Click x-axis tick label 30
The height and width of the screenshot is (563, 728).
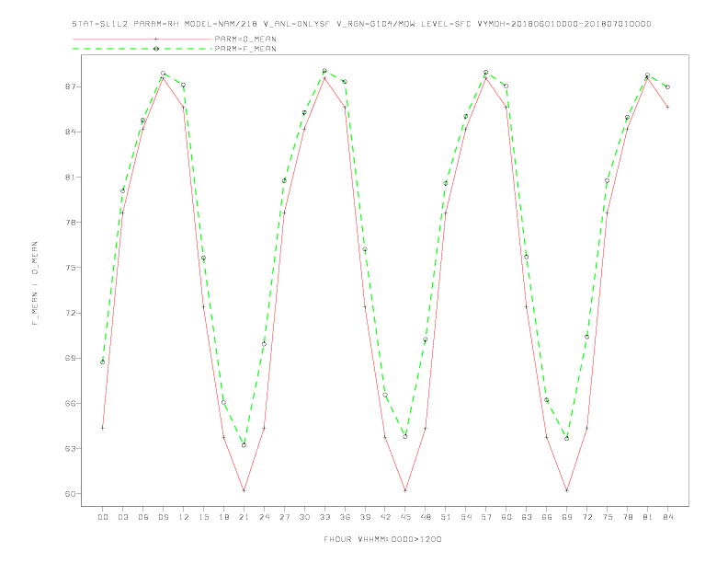(304, 517)
